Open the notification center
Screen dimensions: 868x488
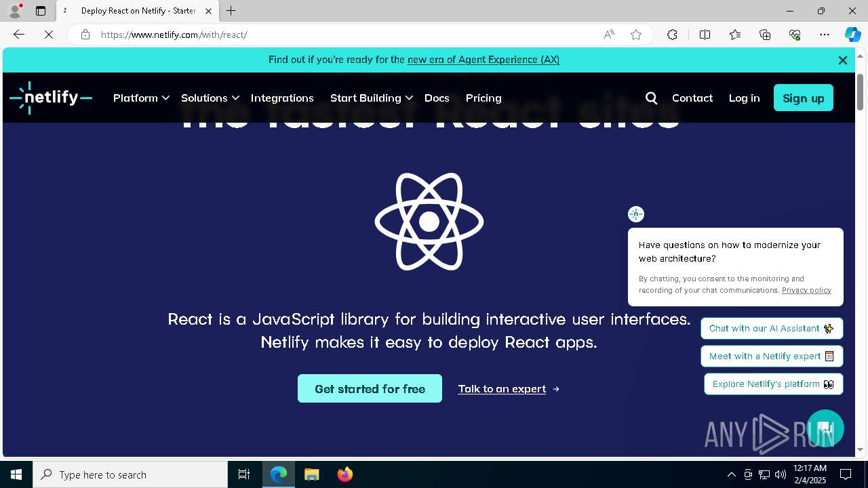pyautogui.click(x=846, y=474)
